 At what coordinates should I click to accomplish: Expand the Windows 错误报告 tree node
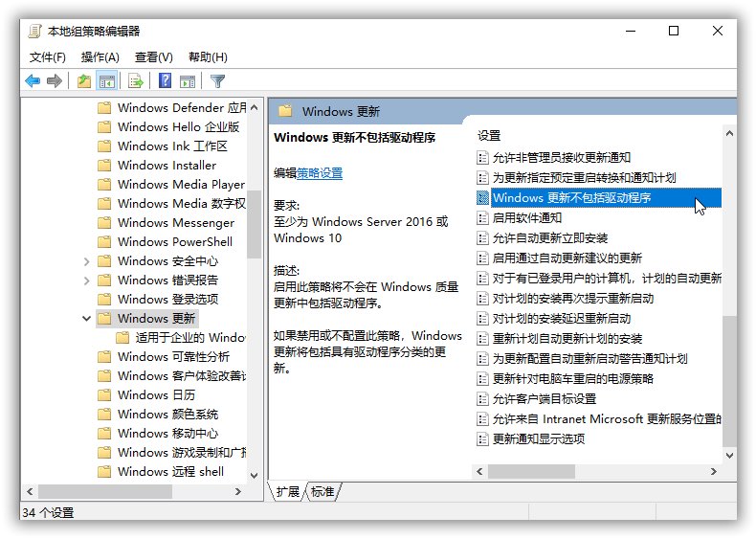tap(86, 281)
